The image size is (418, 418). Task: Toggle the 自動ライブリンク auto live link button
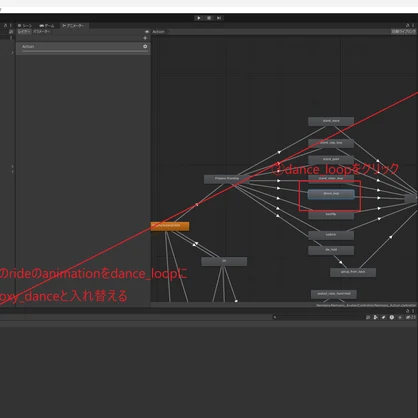[404, 32]
